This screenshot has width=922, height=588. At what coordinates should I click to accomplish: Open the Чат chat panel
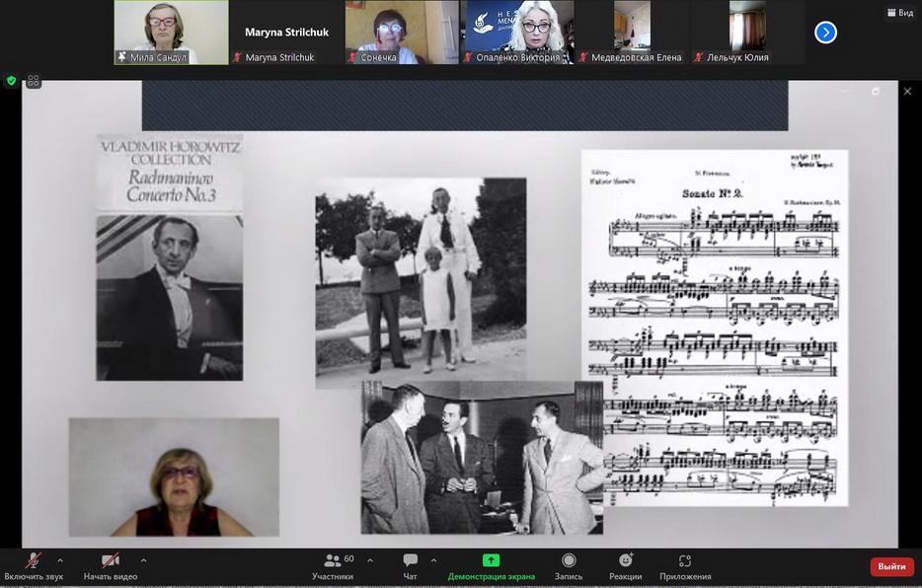tap(411, 566)
